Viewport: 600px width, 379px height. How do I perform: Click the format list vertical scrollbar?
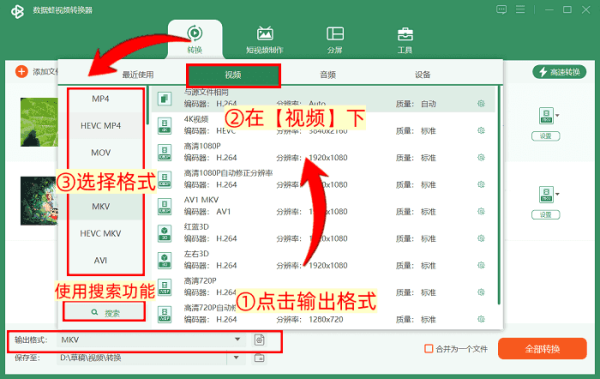(x=147, y=106)
